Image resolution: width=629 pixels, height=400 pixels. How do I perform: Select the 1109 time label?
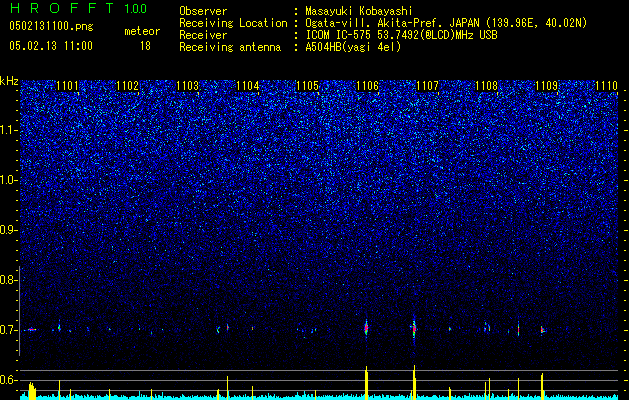pos(547,86)
